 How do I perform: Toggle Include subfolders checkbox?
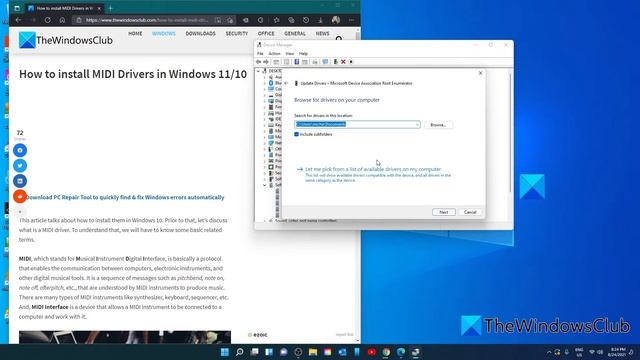tap(297, 134)
